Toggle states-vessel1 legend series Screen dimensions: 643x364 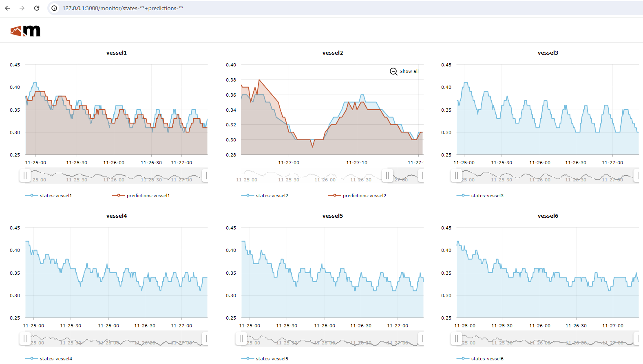tap(49, 196)
